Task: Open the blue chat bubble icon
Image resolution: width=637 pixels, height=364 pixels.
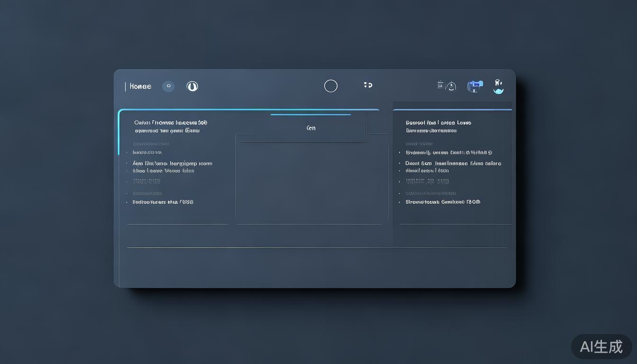Action: [475, 86]
